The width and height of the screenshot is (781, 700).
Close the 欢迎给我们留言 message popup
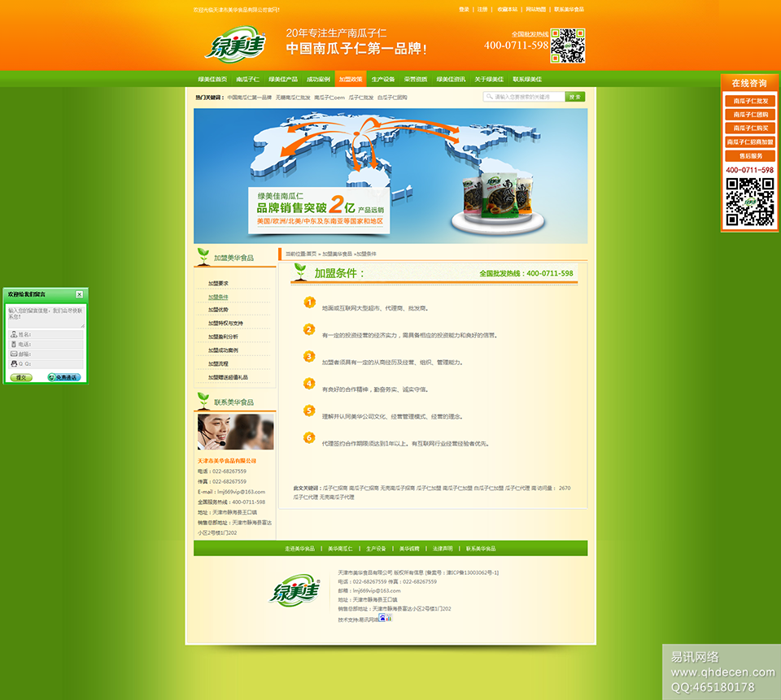click(79, 294)
